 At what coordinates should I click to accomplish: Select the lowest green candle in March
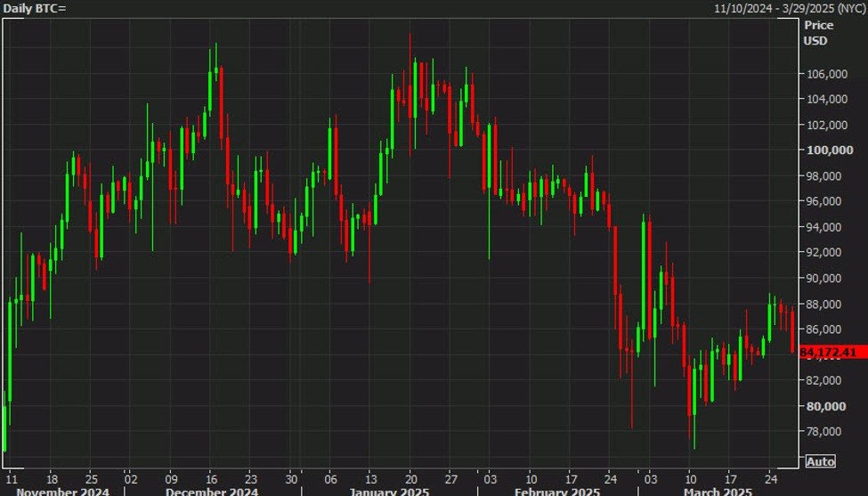pos(693,390)
